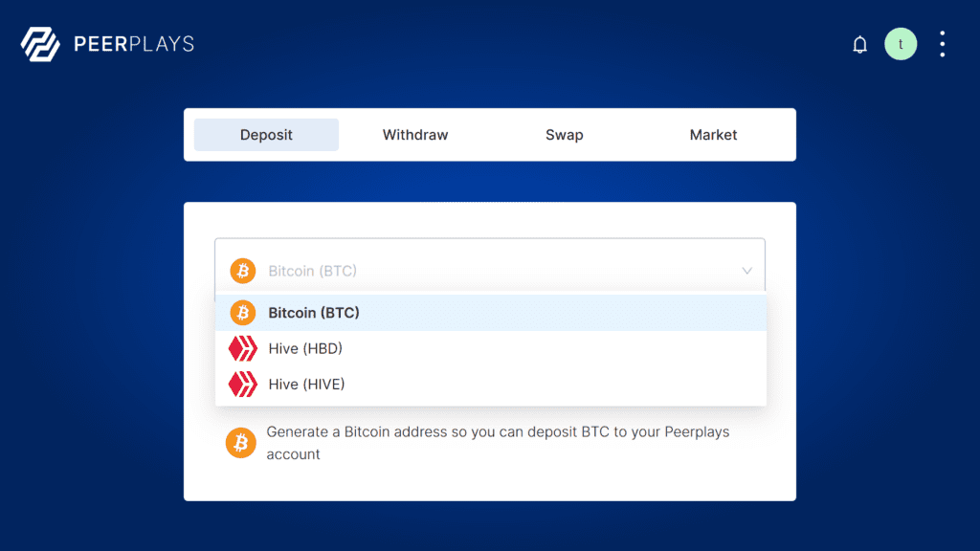Open the three-dot more menu
This screenshot has width=980, height=551.
(943, 44)
